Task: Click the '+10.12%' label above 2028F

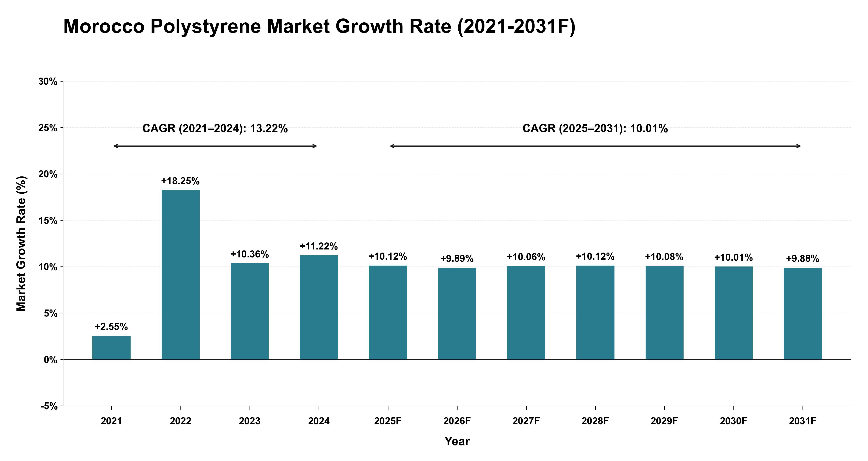Action: 595,257
